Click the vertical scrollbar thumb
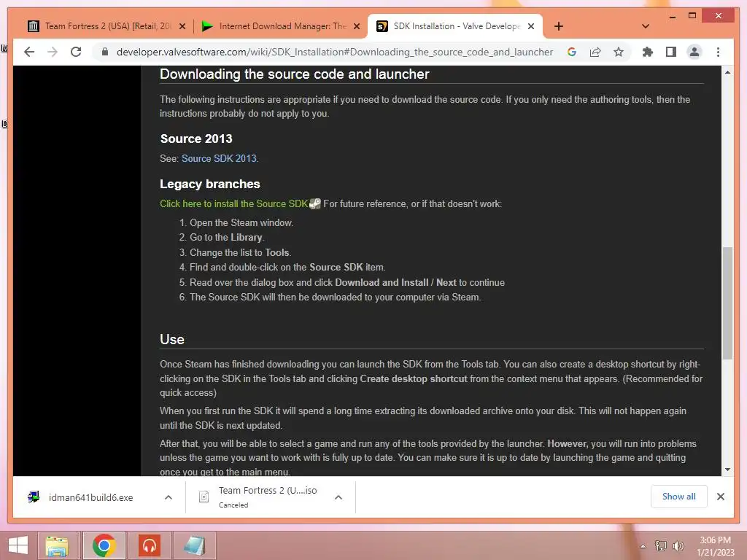 click(727, 303)
